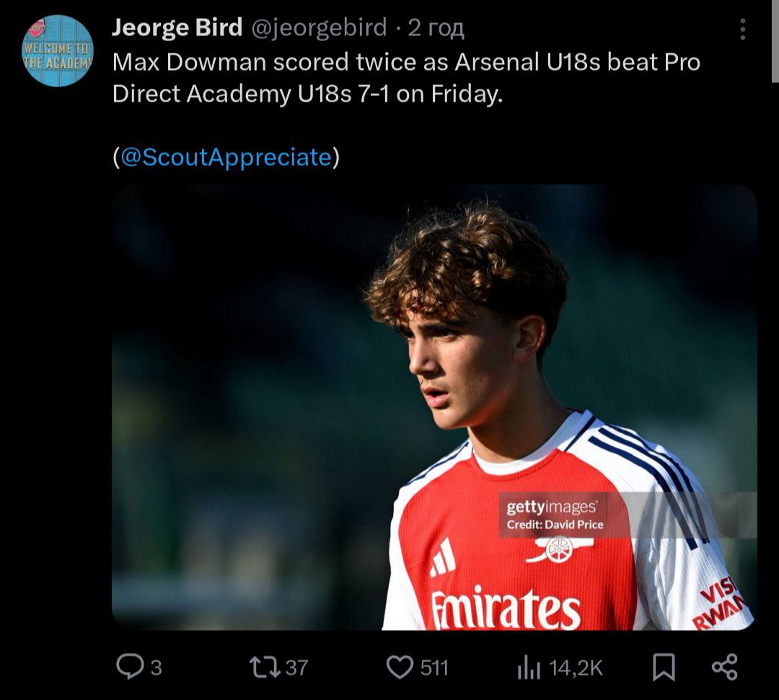Click the Credit: David Price caption
This screenshot has width=779, height=700.
pos(555,525)
